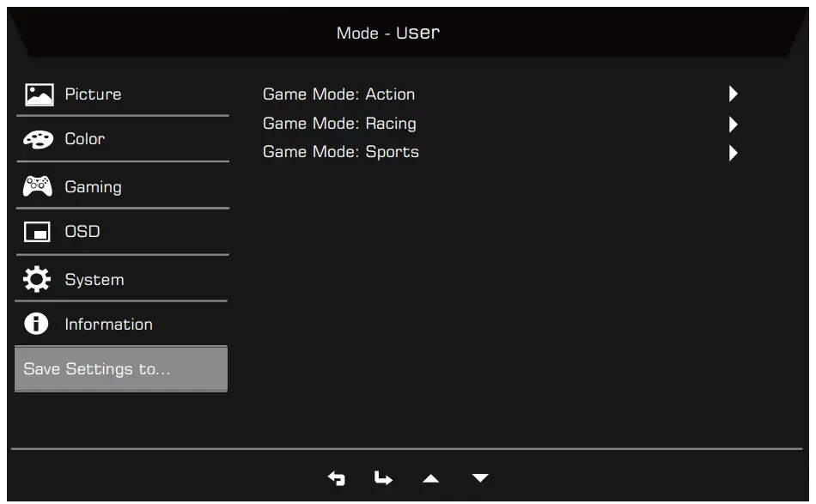Viewport: 816px width, 504px height.
Task: Open the Color palette icon
Action: [37, 138]
